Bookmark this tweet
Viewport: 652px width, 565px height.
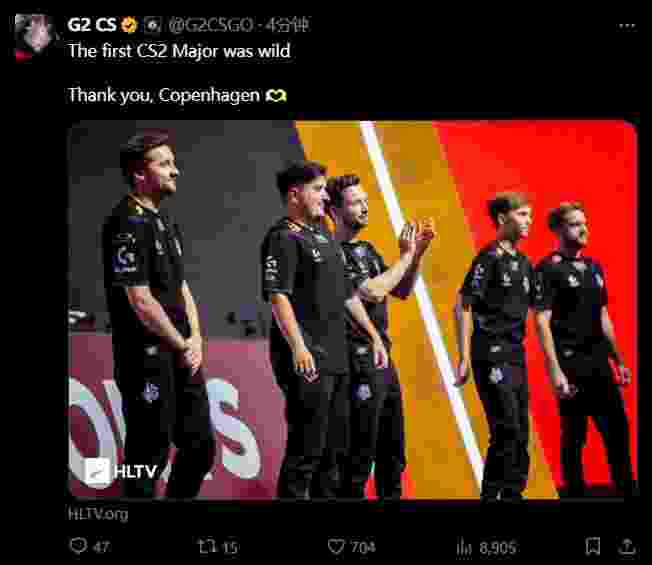[x=593, y=546]
